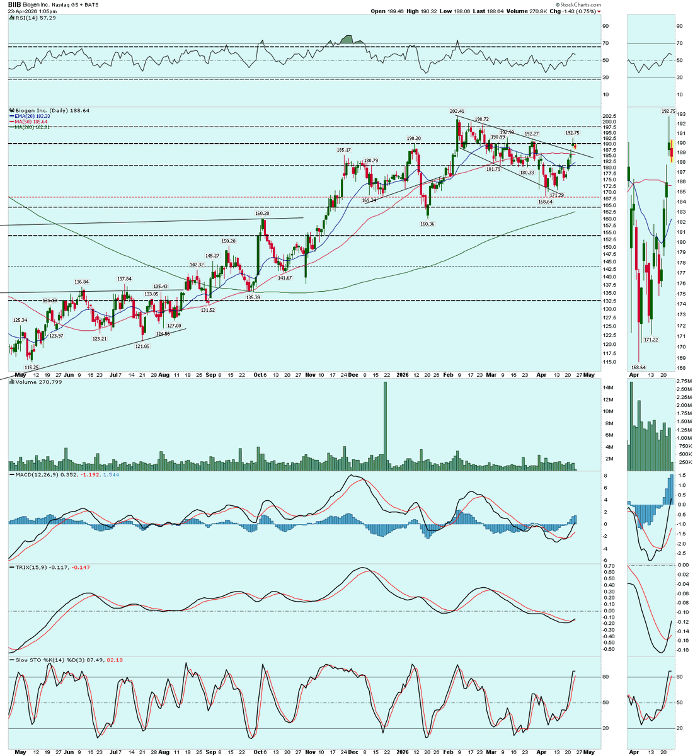Click the blue EMA(20) legend line marker
Image resolution: width=700 pixels, height=756 pixels.
point(11,116)
